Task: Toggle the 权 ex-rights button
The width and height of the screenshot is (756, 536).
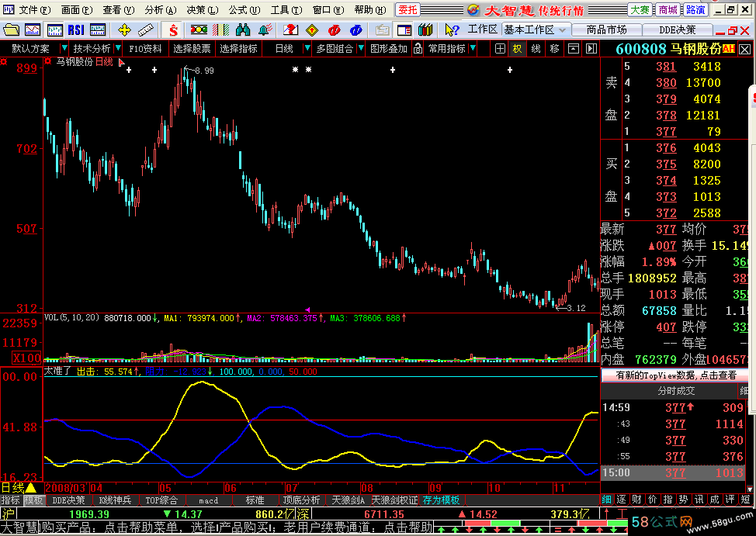Action: [x=518, y=49]
